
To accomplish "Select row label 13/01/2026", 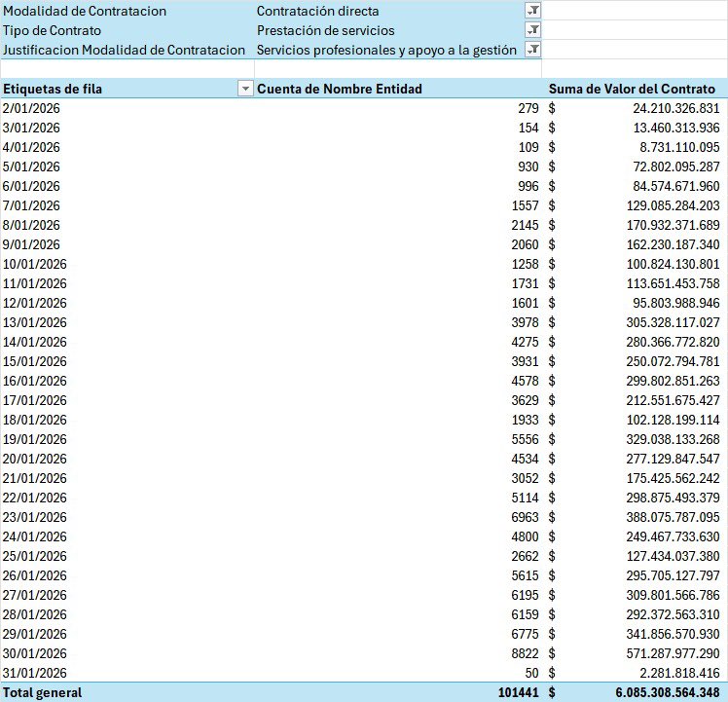I will click(x=35, y=322).
